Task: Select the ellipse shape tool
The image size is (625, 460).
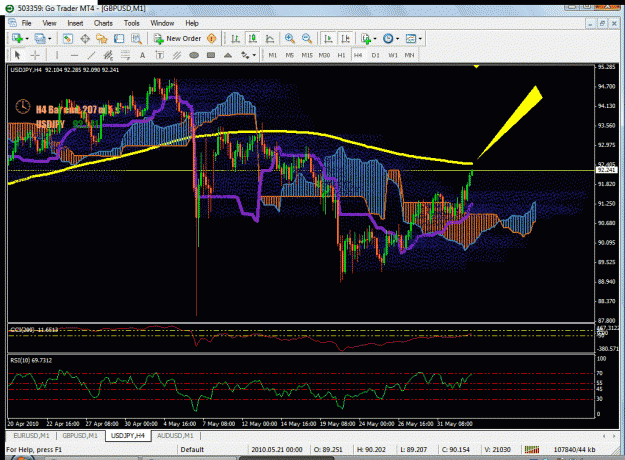Action: click(194, 55)
